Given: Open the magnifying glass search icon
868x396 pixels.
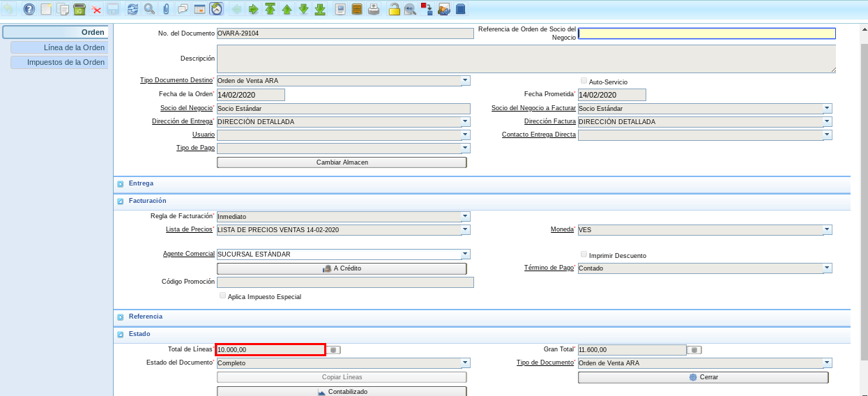Looking at the screenshot, I should [x=149, y=9].
